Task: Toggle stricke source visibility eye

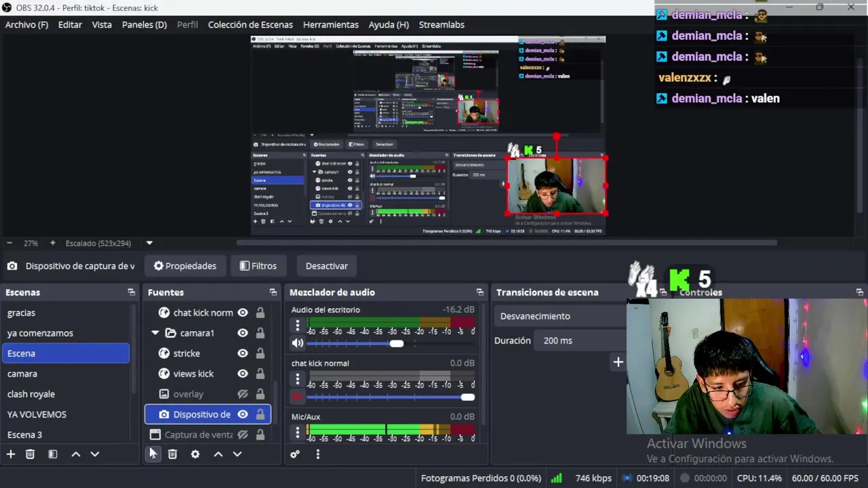Action: click(243, 353)
